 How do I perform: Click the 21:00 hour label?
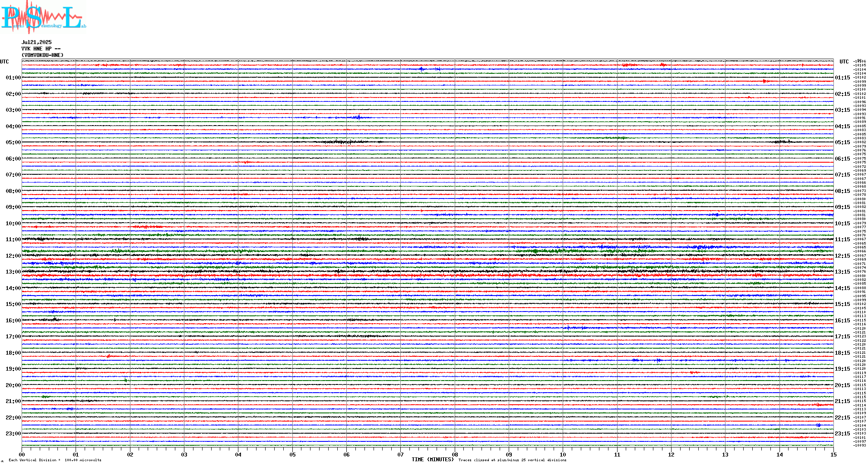(x=13, y=401)
